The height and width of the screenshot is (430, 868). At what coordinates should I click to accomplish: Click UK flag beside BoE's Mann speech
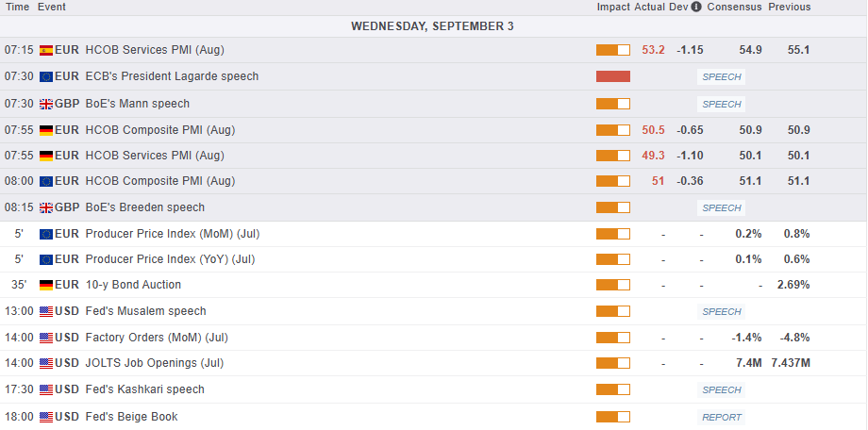pos(45,104)
